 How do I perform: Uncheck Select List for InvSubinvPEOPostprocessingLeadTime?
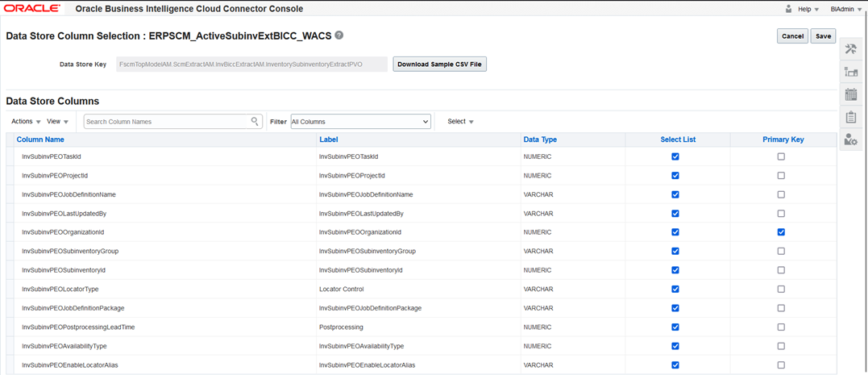coord(675,327)
